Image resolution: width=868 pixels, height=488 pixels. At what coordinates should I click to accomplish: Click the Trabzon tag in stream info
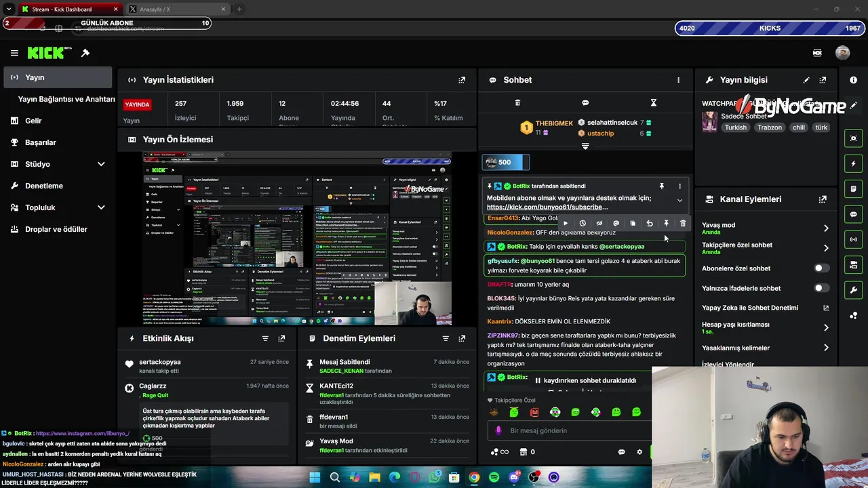coord(770,127)
